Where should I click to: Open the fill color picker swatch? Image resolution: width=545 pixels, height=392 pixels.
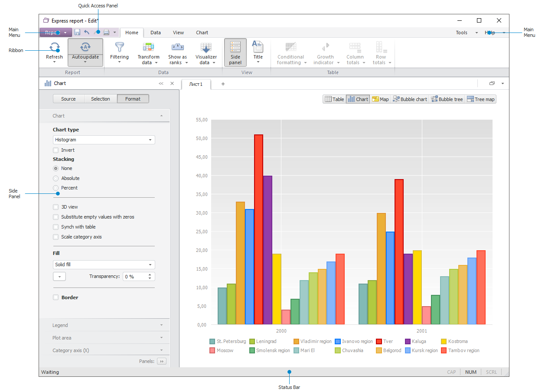(x=59, y=277)
